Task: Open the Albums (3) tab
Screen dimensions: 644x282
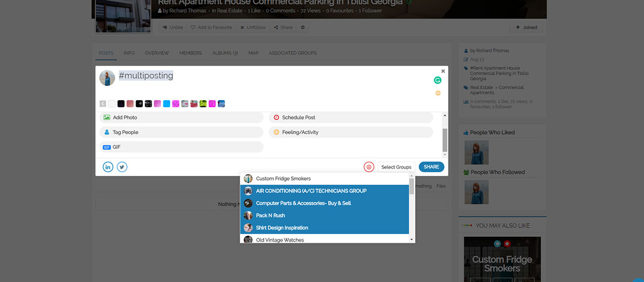Action: [225, 53]
